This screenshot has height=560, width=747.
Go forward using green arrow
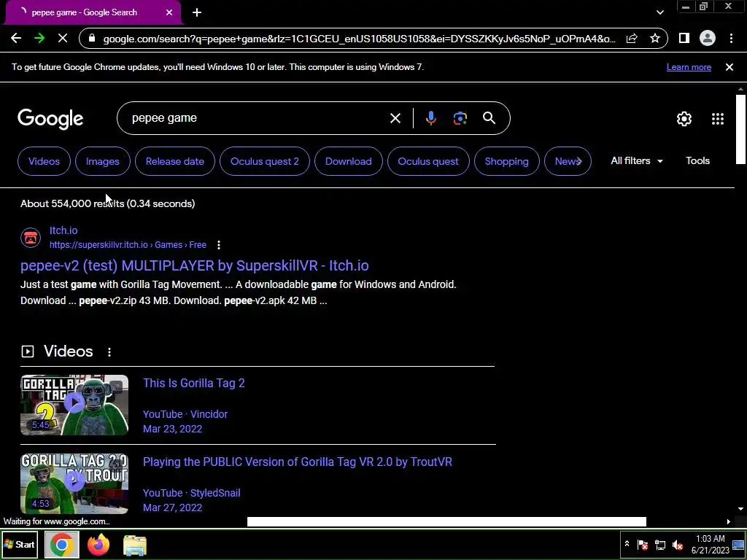[x=39, y=39]
